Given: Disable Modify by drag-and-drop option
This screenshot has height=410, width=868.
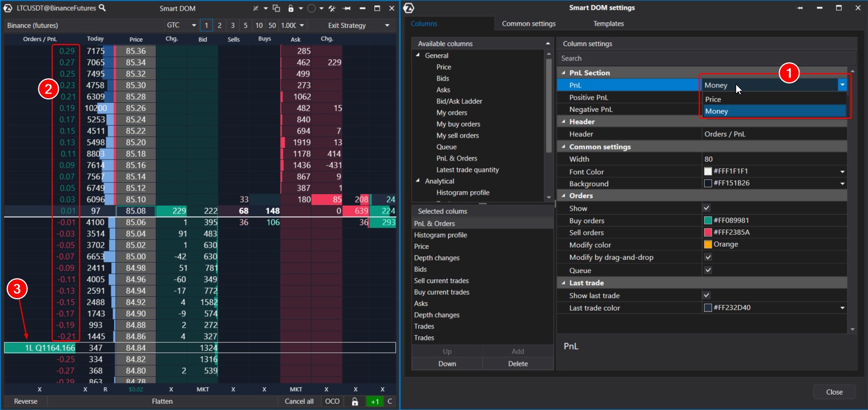Looking at the screenshot, I should (x=708, y=257).
